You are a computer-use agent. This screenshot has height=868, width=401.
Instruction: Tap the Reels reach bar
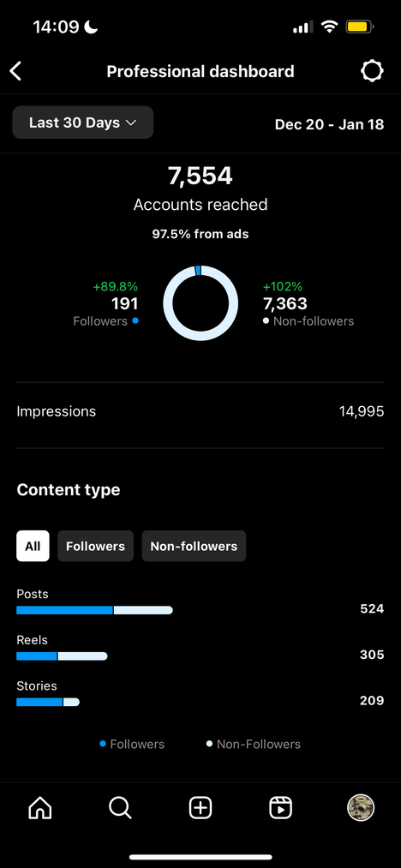[x=62, y=656]
